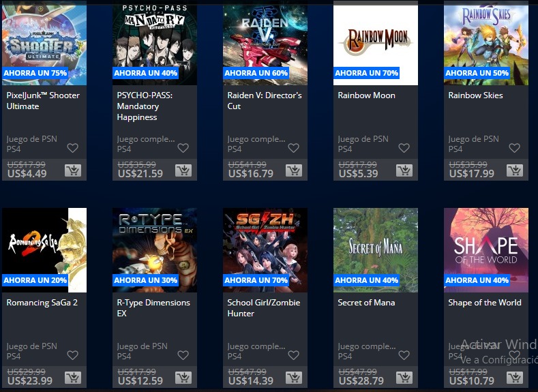Add PixelJunk Shooter Ultimate to cart

pyautogui.click(x=73, y=170)
